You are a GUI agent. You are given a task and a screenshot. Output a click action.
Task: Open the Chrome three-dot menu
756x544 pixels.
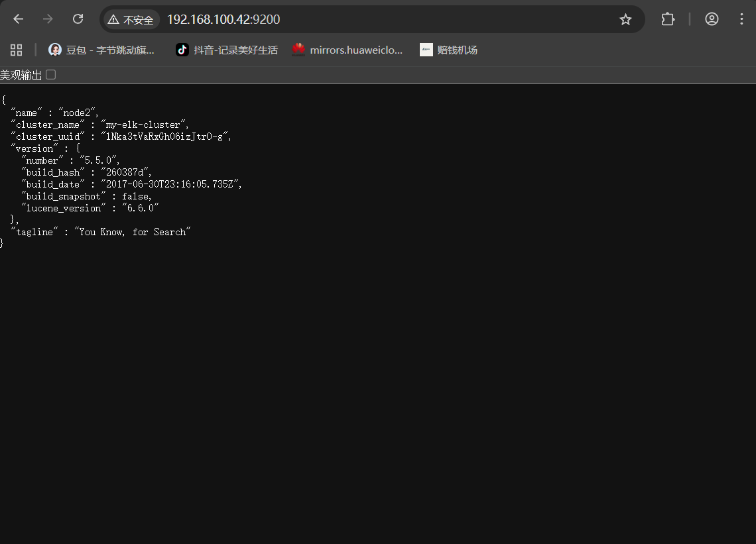(741, 19)
